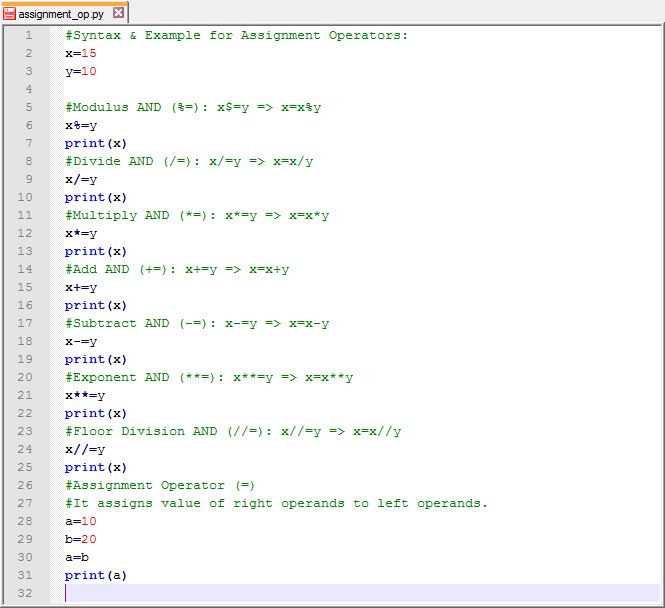665x608 pixels.
Task: Click line number 1 in the margin
Action: (x=28, y=35)
